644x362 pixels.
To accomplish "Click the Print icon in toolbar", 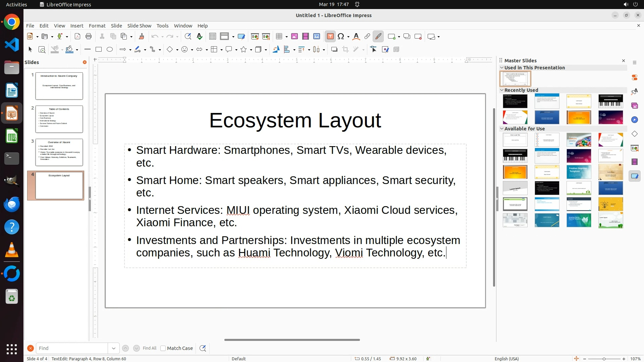I will pyautogui.click(x=89, y=37).
